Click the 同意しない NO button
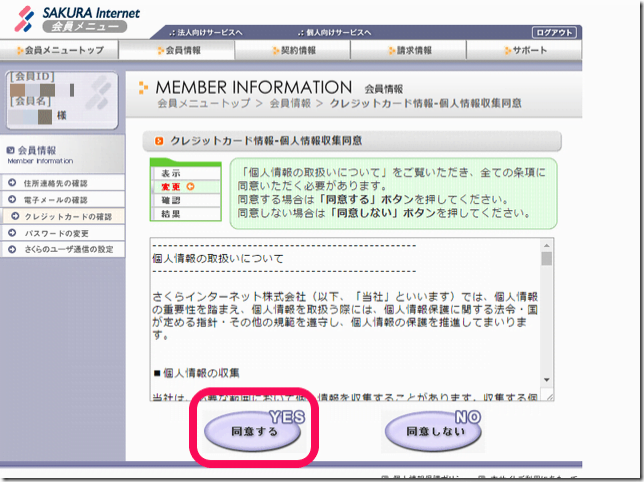Screen dimensions: 644x482 click(x=432, y=433)
